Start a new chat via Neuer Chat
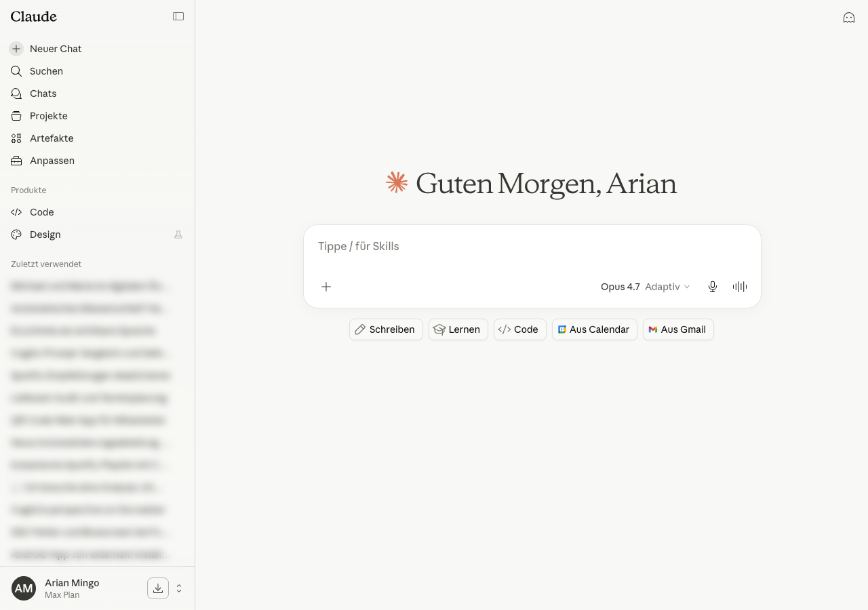 (97, 49)
